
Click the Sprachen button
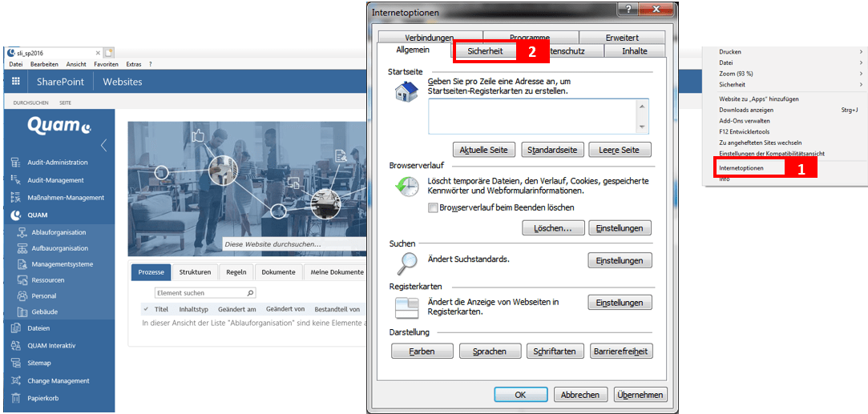click(491, 351)
